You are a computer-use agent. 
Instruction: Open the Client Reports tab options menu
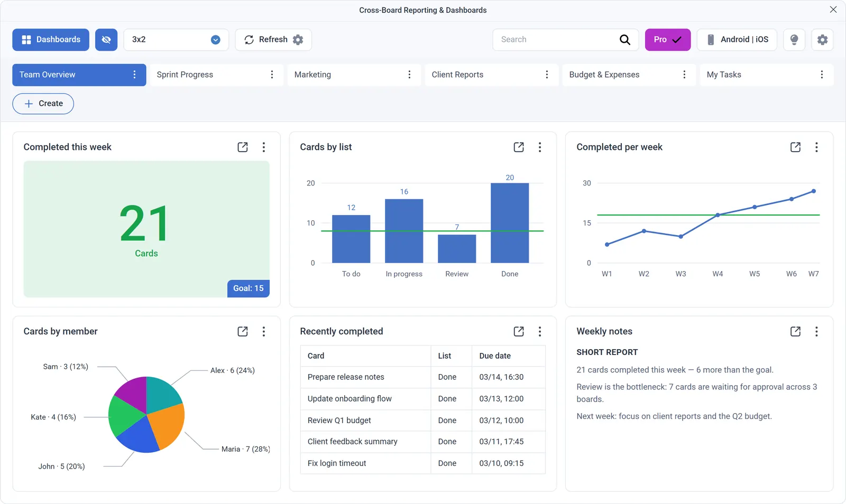(x=547, y=74)
